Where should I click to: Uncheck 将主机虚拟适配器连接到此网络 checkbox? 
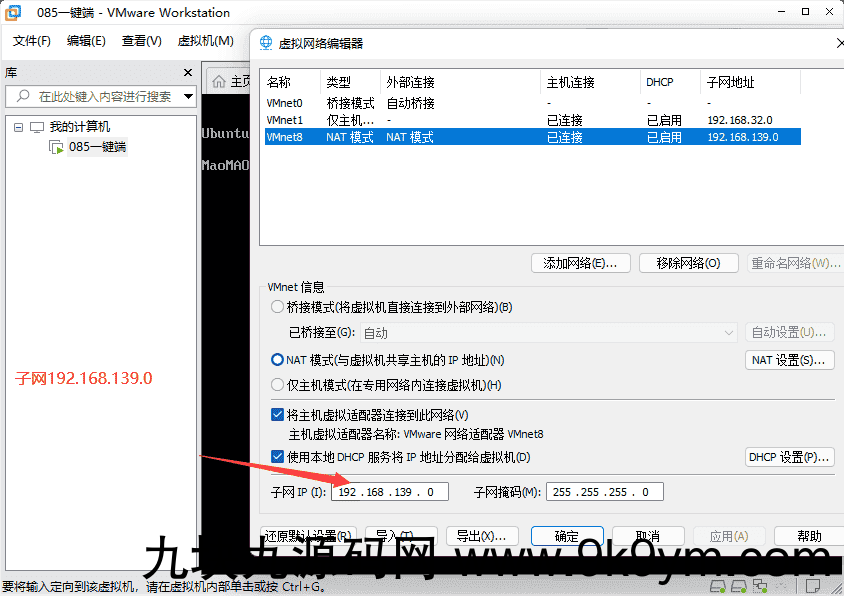pyautogui.click(x=278, y=415)
